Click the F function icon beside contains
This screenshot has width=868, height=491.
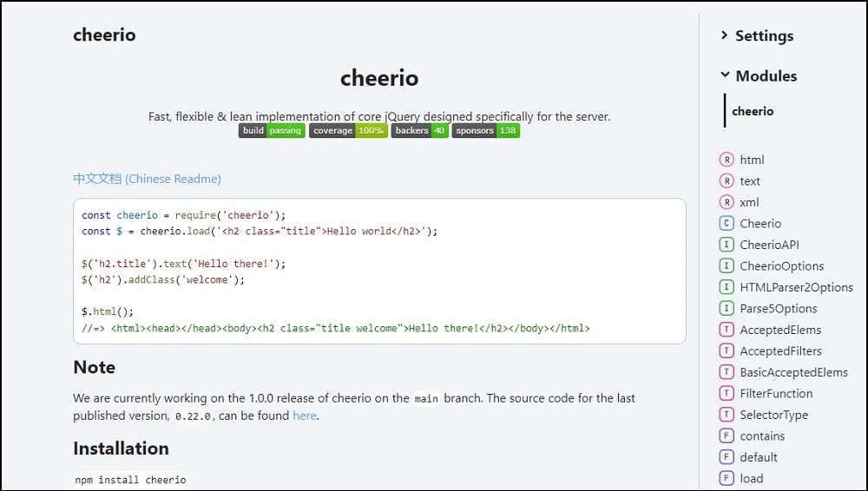tap(726, 435)
